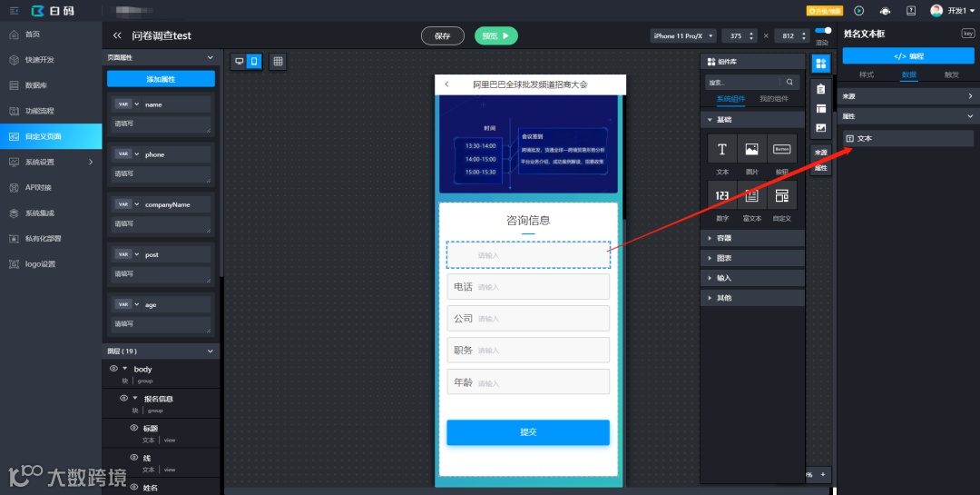The height and width of the screenshot is (495, 980).
Task: Click the 系统集成 sidebar icon
Action: pyautogui.click(x=14, y=213)
